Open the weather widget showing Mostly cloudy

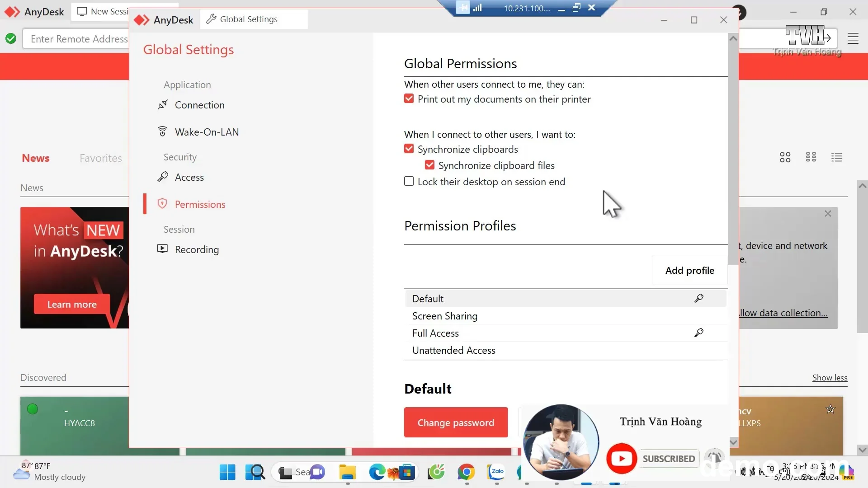click(50, 471)
